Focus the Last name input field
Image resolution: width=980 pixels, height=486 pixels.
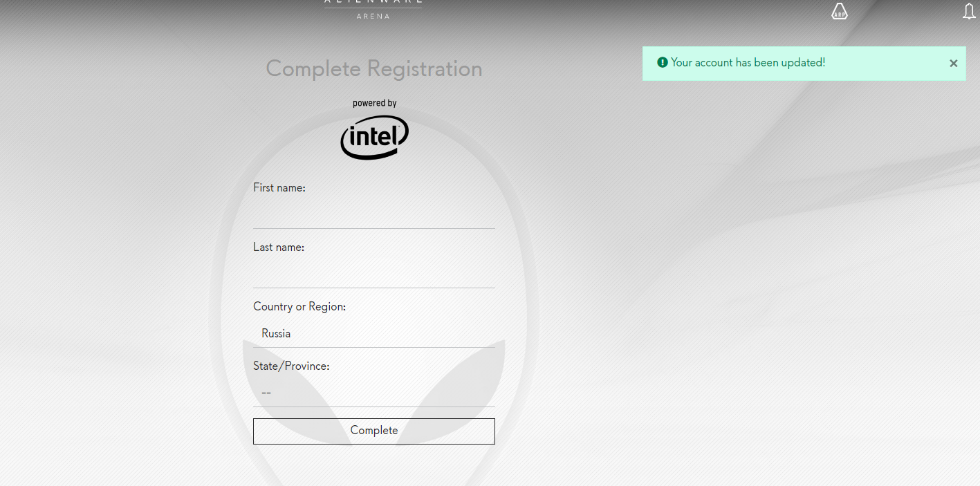click(x=374, y=274)
